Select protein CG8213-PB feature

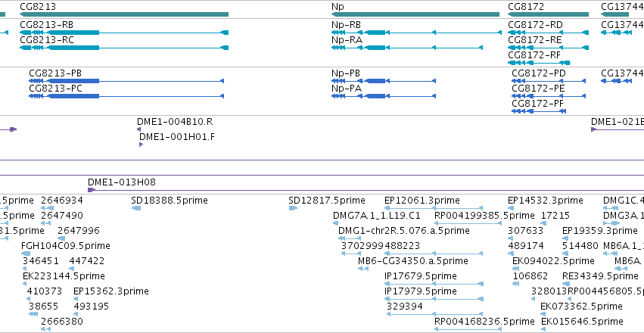click(x=126, y=81)
